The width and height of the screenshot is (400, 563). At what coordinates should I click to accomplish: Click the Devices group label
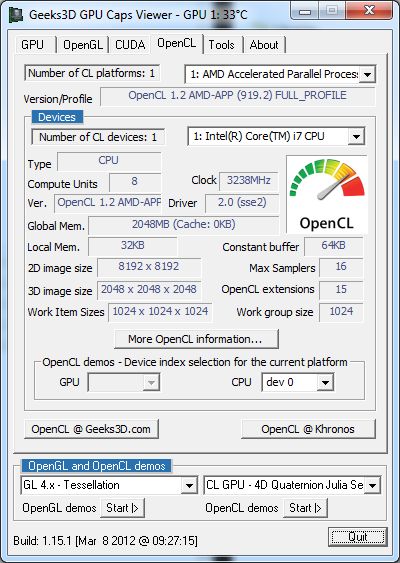[57, 117]
